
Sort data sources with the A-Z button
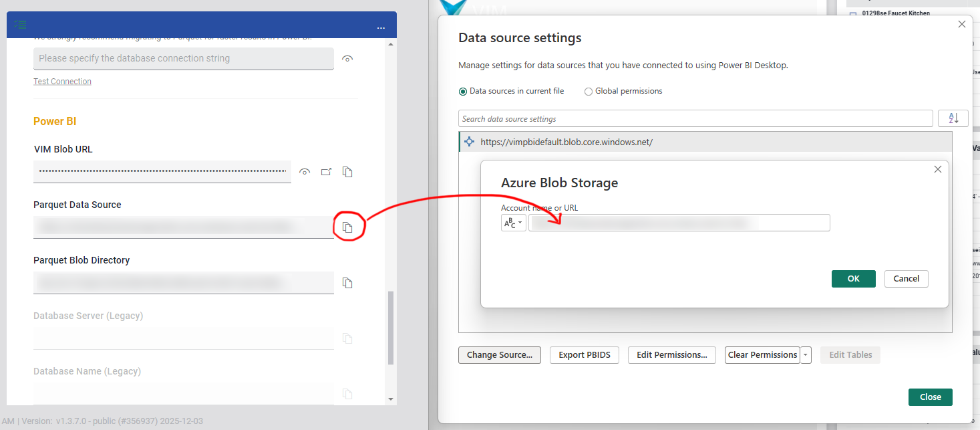pyautogui.click(x=953, y=118)
